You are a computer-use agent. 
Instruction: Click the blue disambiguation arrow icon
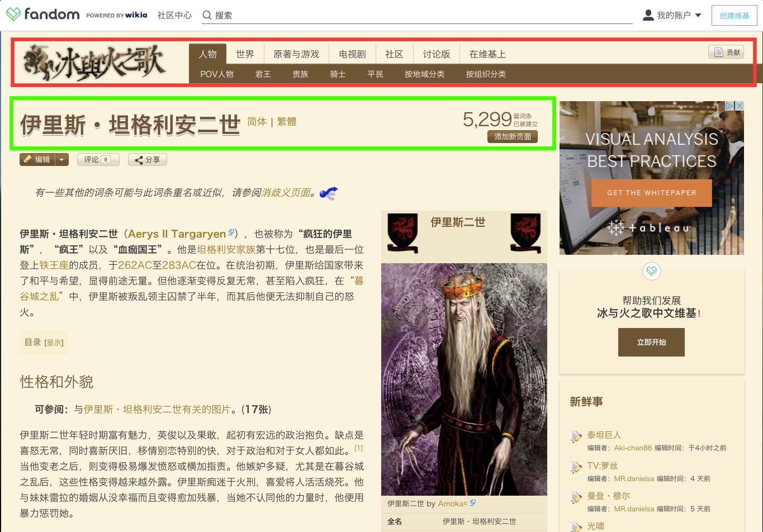tap(329, 193)
